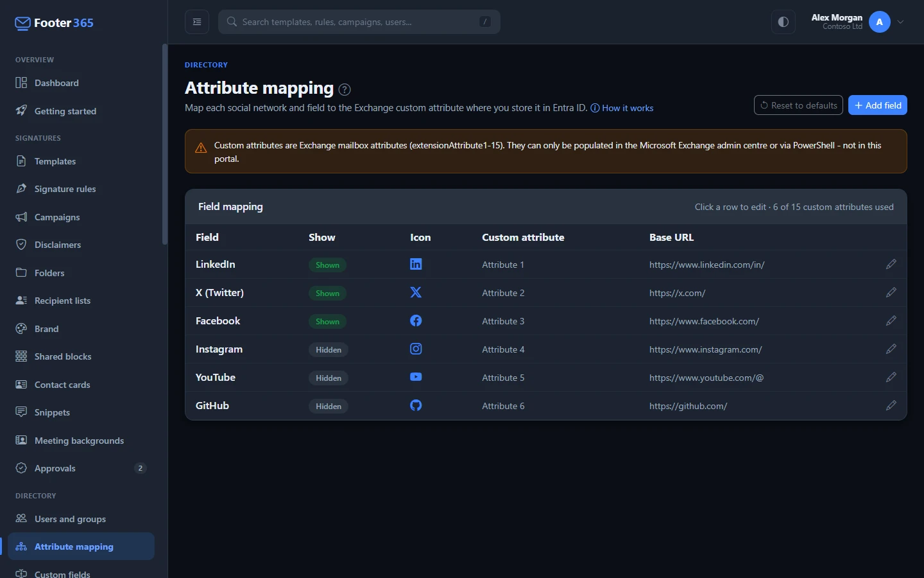924x578 pixels.
Task: Toggle the Hidden badge for YouTube
Action: click(329, 378)
